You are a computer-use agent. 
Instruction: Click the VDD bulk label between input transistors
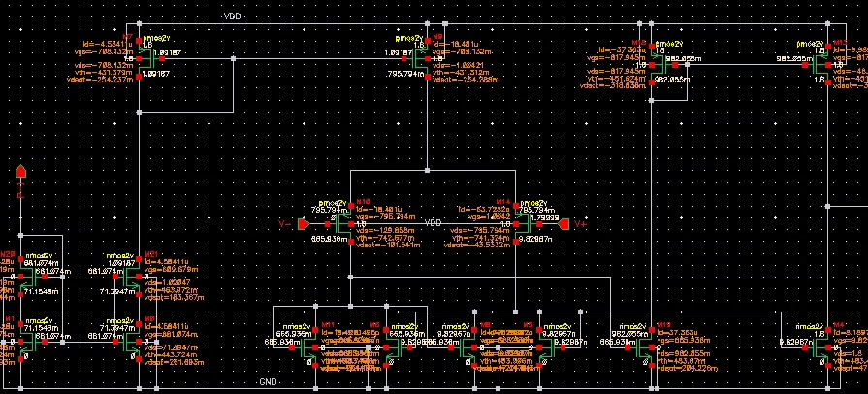coord(433,223)
